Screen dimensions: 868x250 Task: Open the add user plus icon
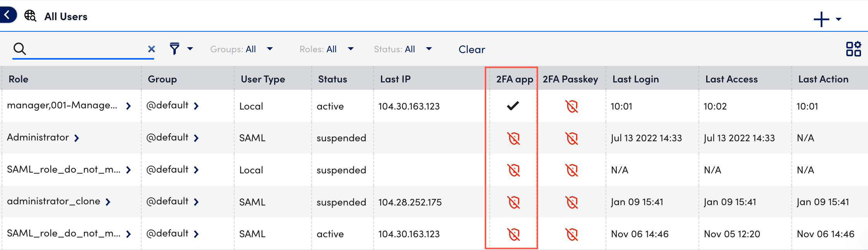(822, 17)
